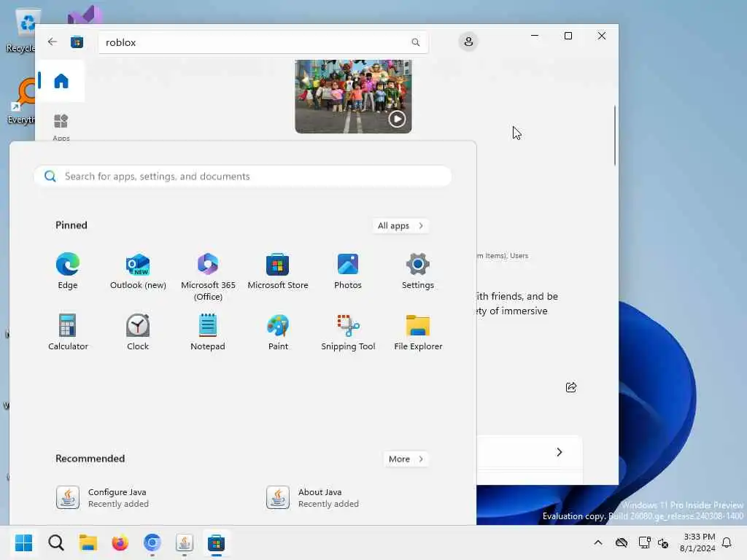
Task: Open Recycle Bin desktop icon
Action: [21, 31]
